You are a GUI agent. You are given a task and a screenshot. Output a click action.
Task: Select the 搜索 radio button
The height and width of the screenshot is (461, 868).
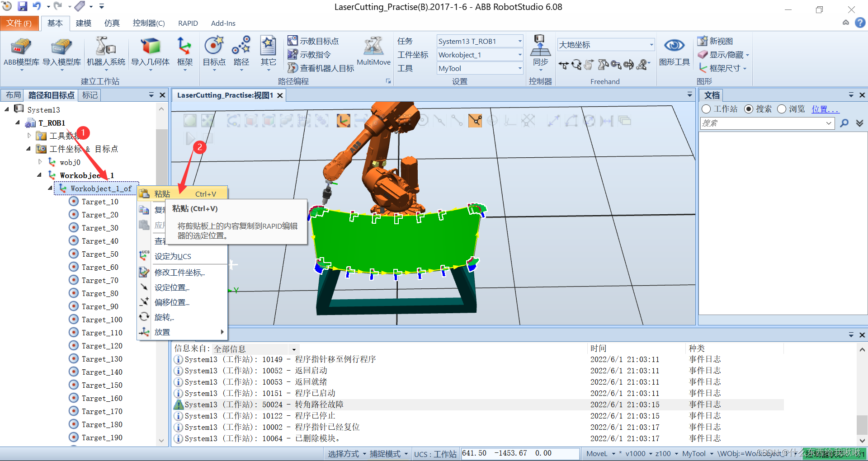749,109
